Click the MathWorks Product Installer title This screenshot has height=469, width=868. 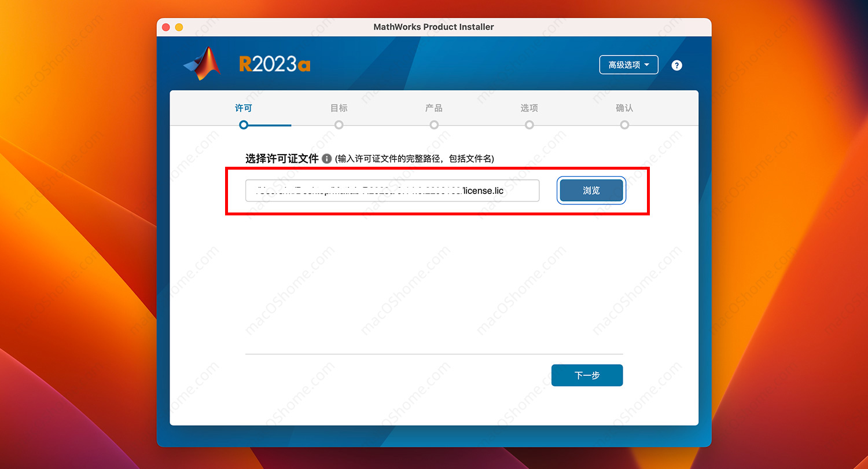(433, 27)
